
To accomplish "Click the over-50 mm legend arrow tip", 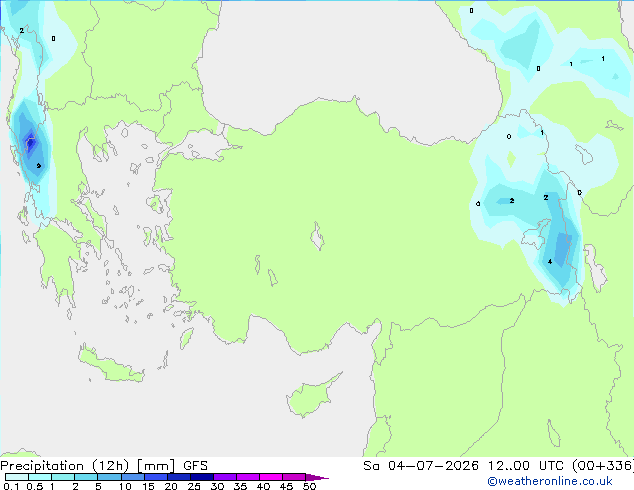I will point(317,477).
